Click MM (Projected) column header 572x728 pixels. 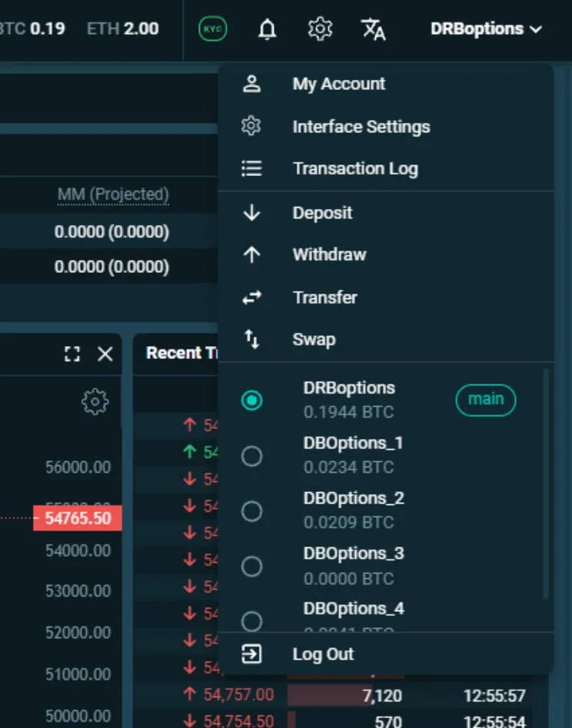click(113, 194)
